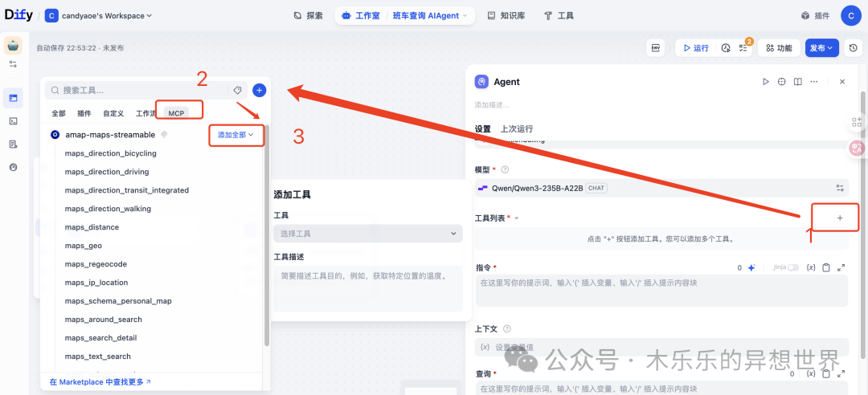Open the user avatar C menu
Screen dimensions: 868x395
click(x=851, y=16)
